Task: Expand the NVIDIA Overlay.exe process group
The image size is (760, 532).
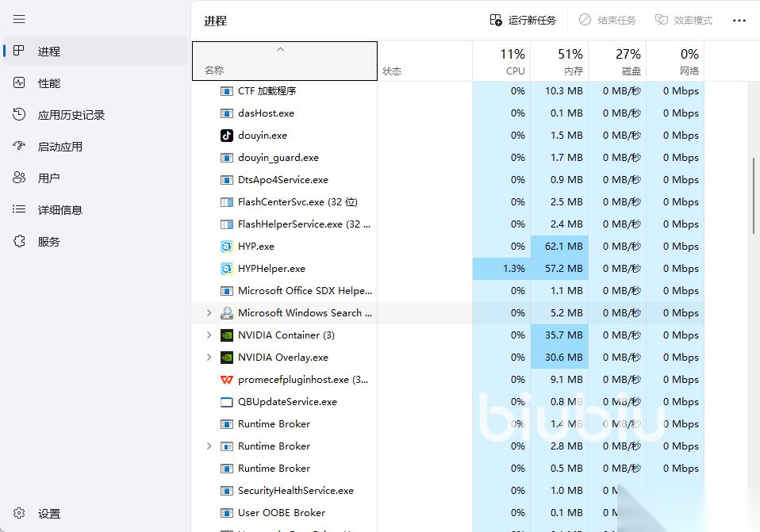Action: tap(209, 358)
